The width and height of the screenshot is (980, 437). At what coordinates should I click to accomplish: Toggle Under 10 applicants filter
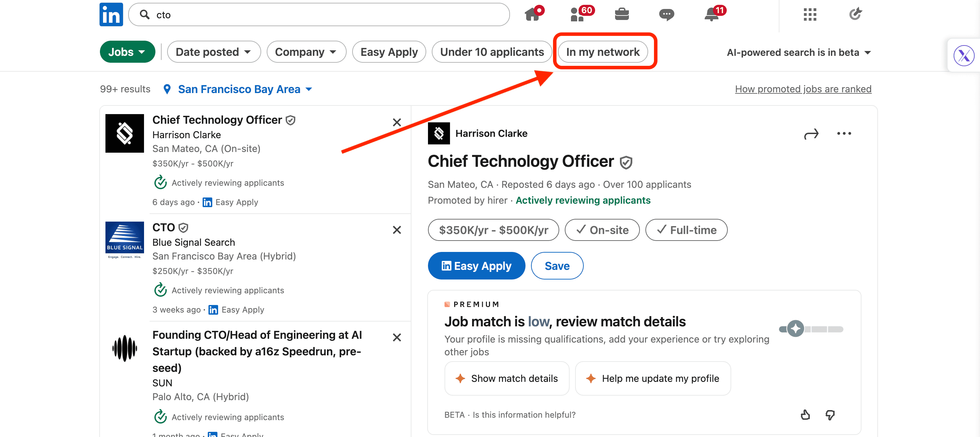491,52
